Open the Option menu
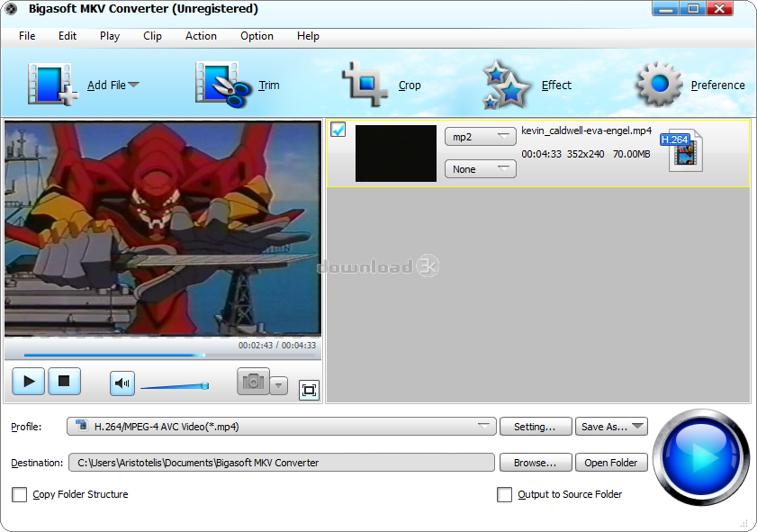757x532 pixels. click(x=257, y=36)
